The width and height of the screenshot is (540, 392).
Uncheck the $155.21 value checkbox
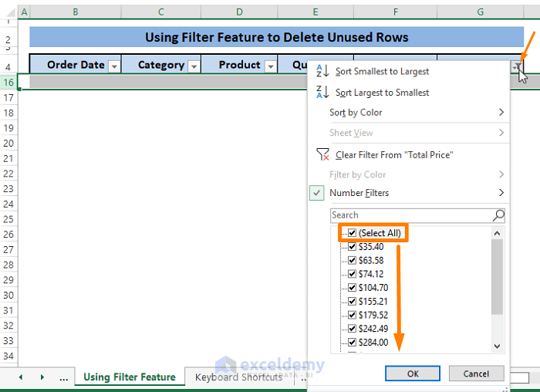352,301
